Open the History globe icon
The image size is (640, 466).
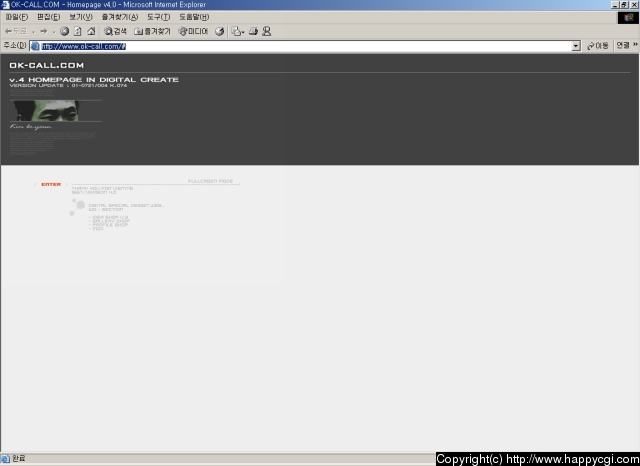point(220,31)
